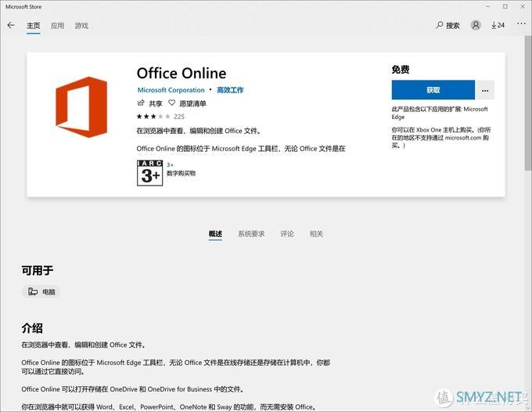Open the 3+ age rating link
532x412 pixels.
tap(170, 164)
